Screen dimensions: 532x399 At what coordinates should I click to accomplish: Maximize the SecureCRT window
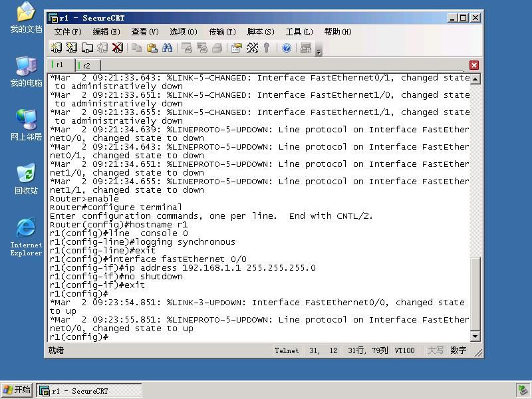click(x=464, y=18)
